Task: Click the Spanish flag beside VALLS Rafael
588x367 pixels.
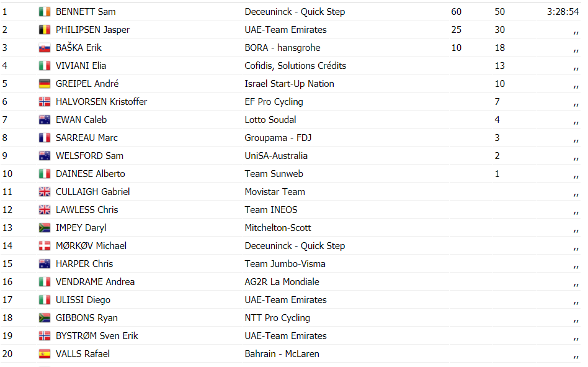Action: [44, 354]
